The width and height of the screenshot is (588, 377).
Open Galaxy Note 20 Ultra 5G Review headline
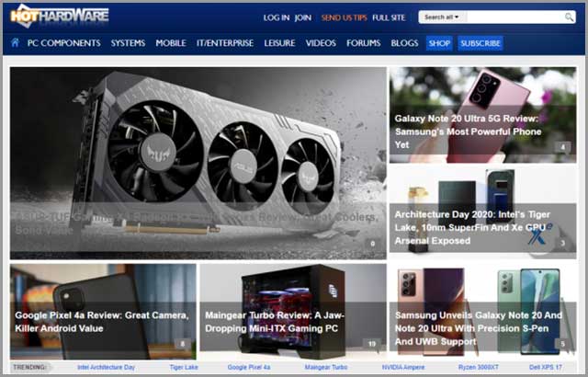(x=468, y=131)
